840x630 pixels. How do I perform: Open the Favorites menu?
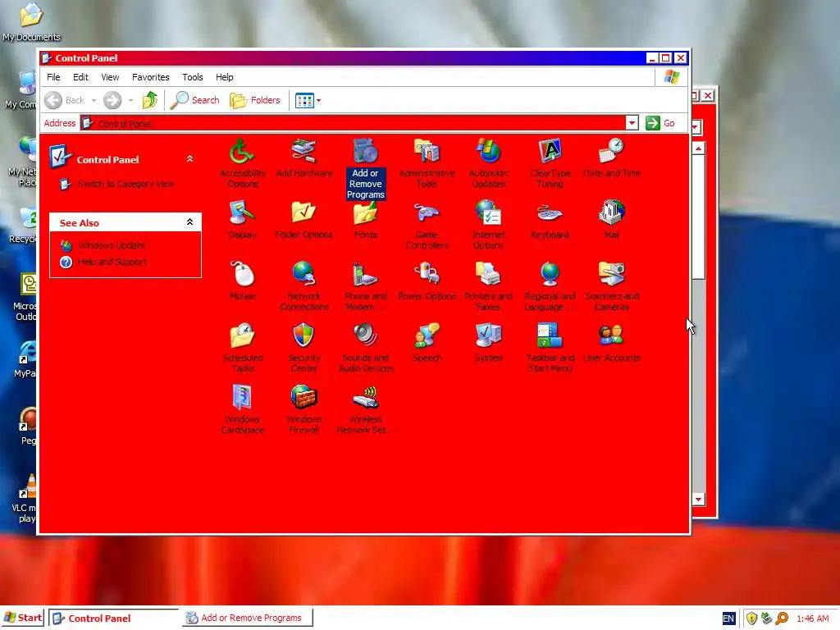151,77
